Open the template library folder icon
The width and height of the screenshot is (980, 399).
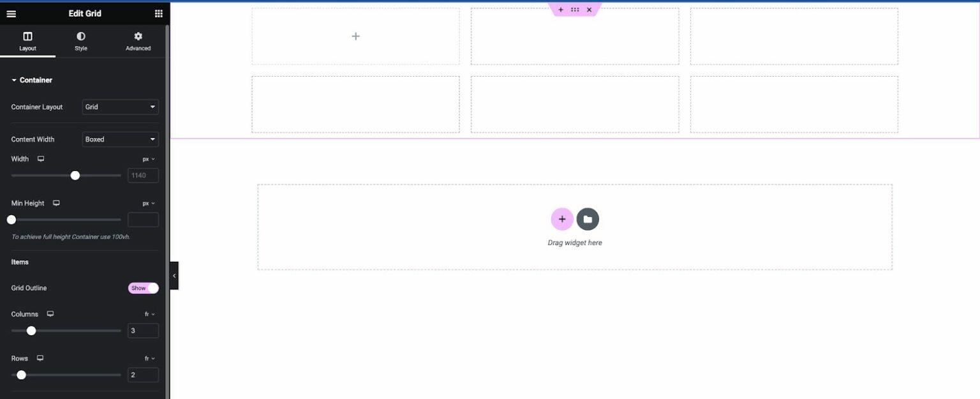pos(587,218)
